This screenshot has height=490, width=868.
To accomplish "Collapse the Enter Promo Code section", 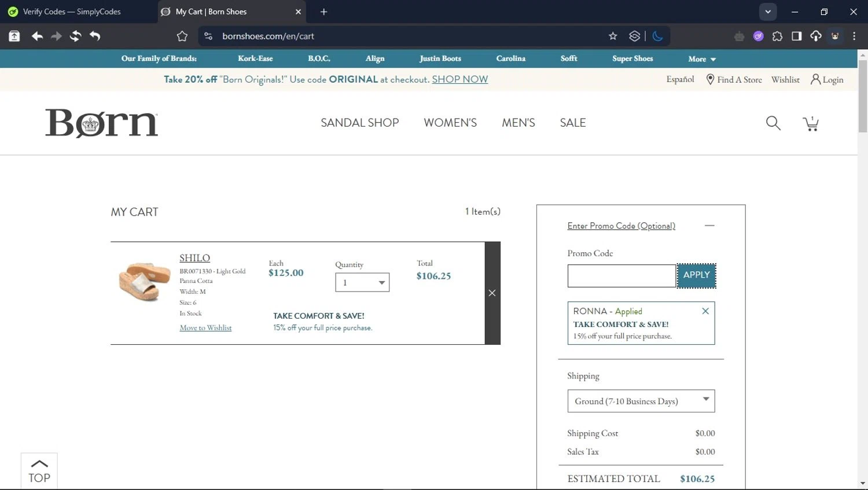I will pyautogui.click(x=709, y=226).
